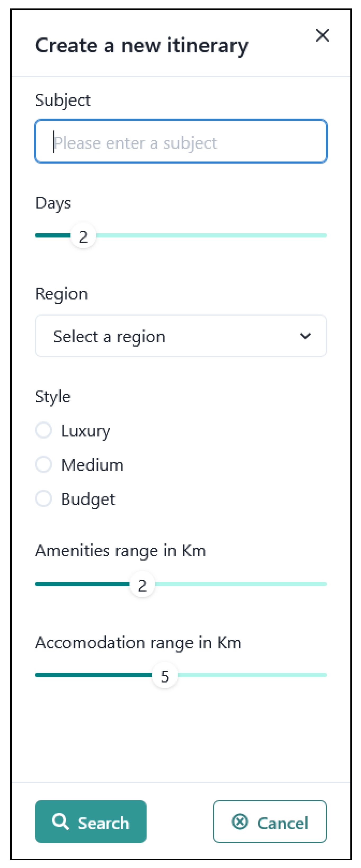
Task: Focus the Subject text input field
Action: click(181, 142)
